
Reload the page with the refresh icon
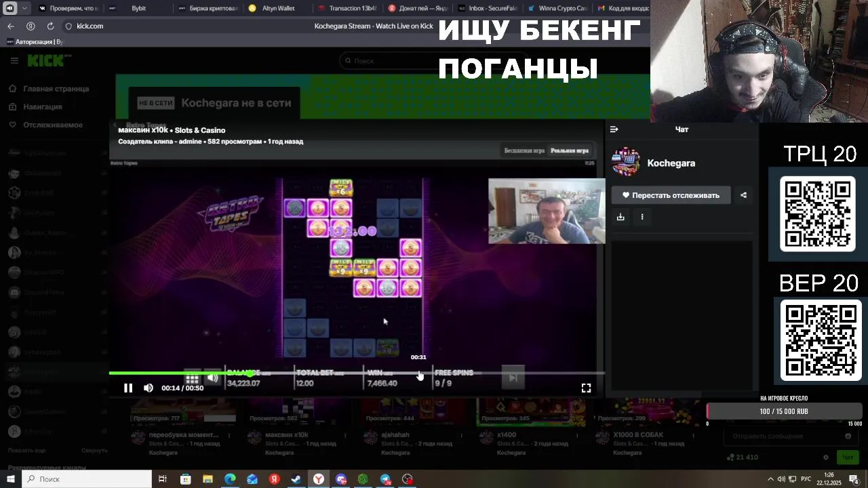50,26
